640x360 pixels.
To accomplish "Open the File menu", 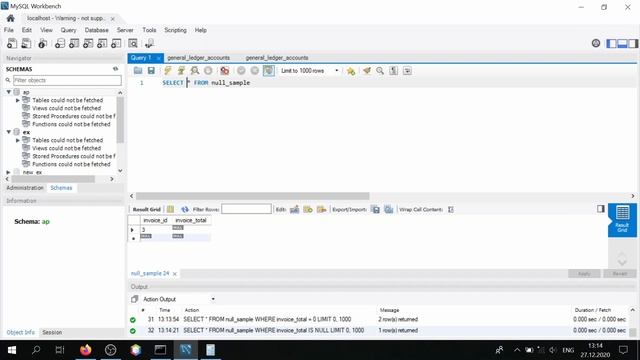I will tap(9, 30).
